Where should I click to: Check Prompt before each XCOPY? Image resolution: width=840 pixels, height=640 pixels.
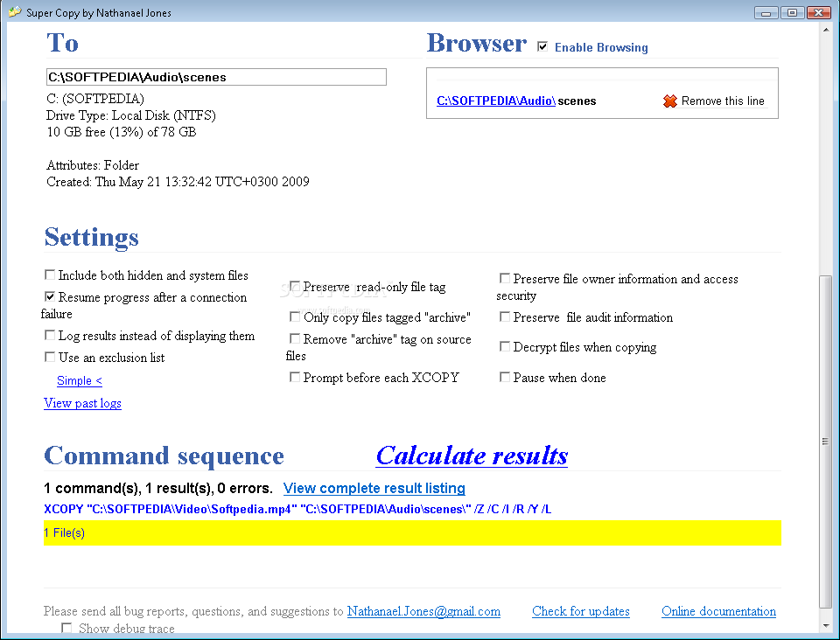295,377
